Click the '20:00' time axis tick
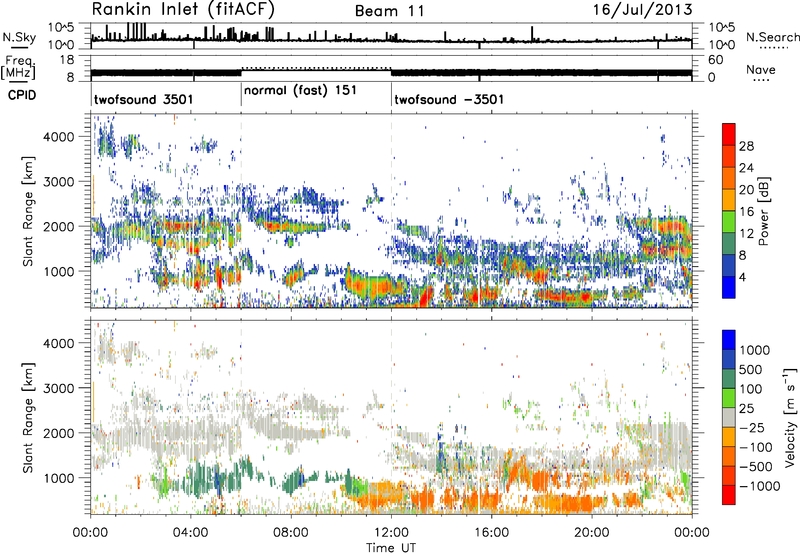800x554 pixels. tap(591, 533)
